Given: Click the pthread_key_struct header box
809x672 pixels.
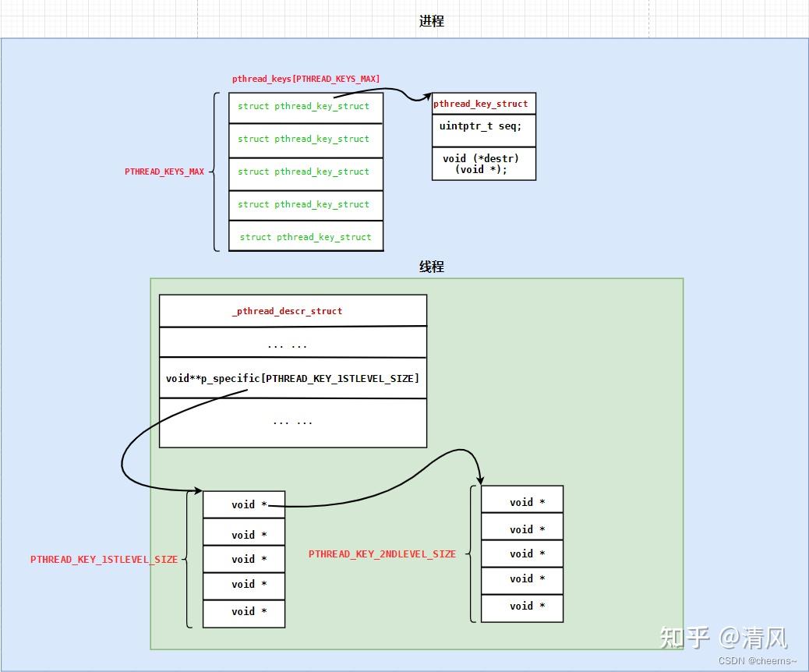Looking at the screenshot, I should click(483, 103).
